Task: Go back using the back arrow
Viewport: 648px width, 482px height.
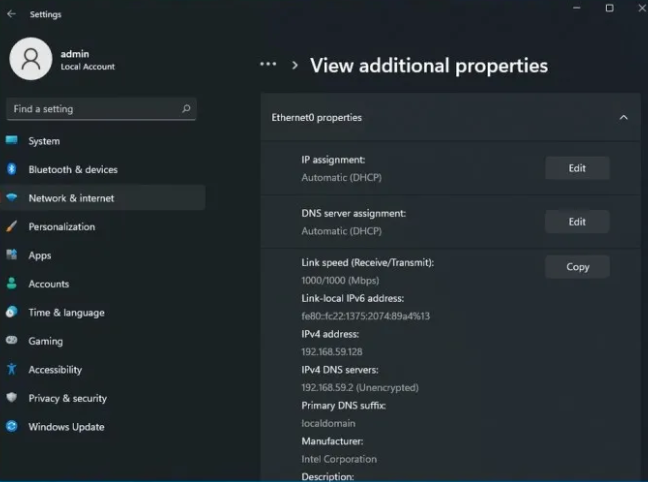Action: [12, 14]
